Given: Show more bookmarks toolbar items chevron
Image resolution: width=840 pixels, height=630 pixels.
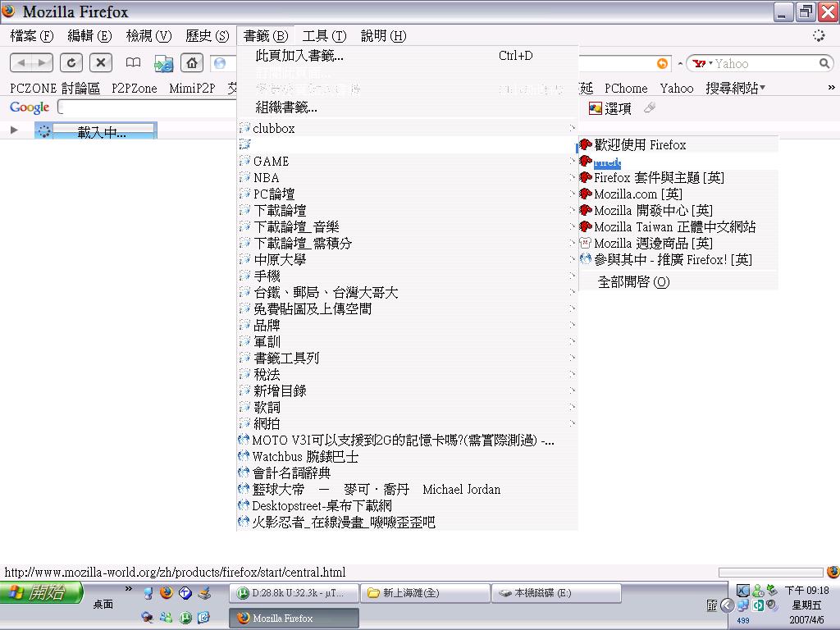Looking at the screenshot, I should 831,88.
